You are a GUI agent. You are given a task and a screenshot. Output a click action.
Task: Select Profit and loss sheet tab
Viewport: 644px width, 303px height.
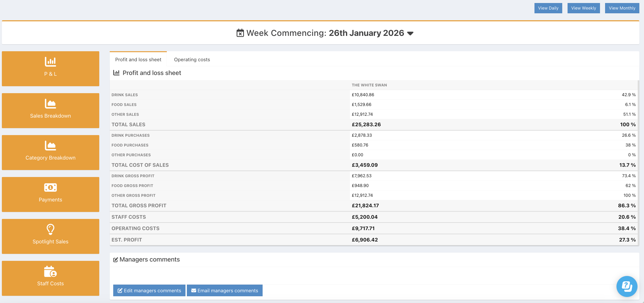point(138,59)
